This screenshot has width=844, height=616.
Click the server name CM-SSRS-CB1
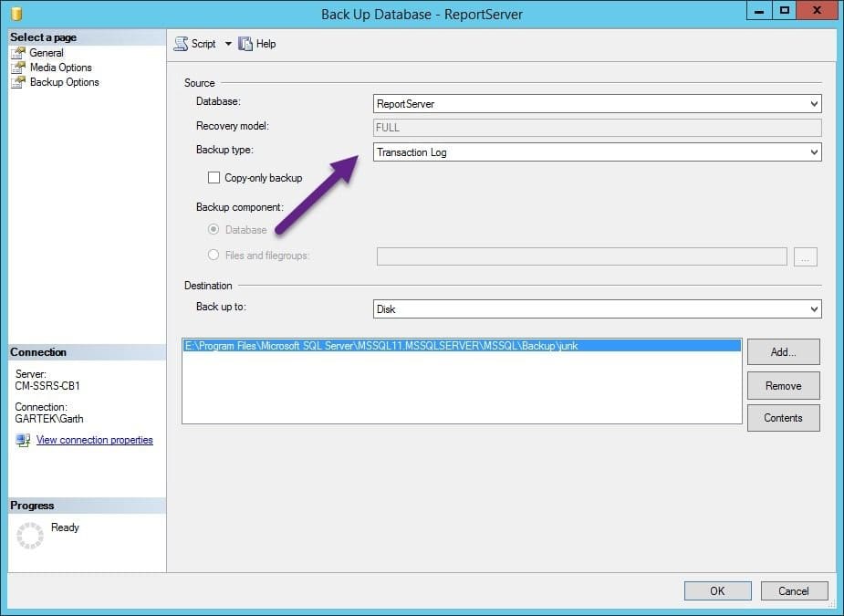pos(47,385)
